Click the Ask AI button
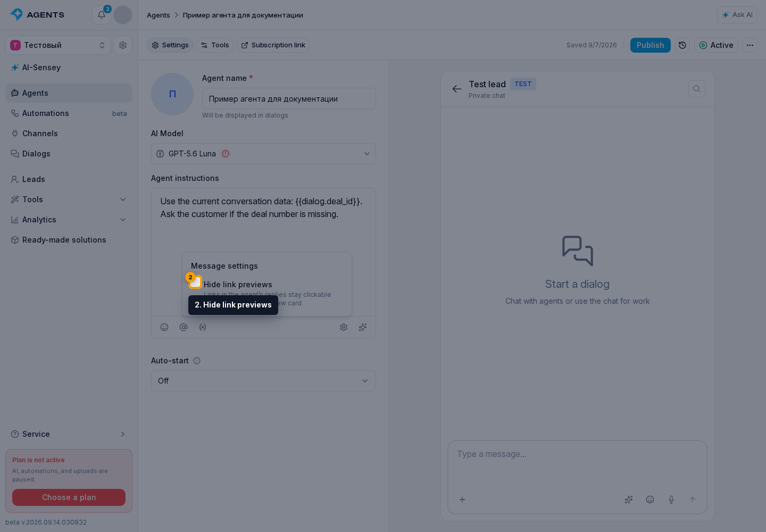766x532 pixels. [737, 15]
